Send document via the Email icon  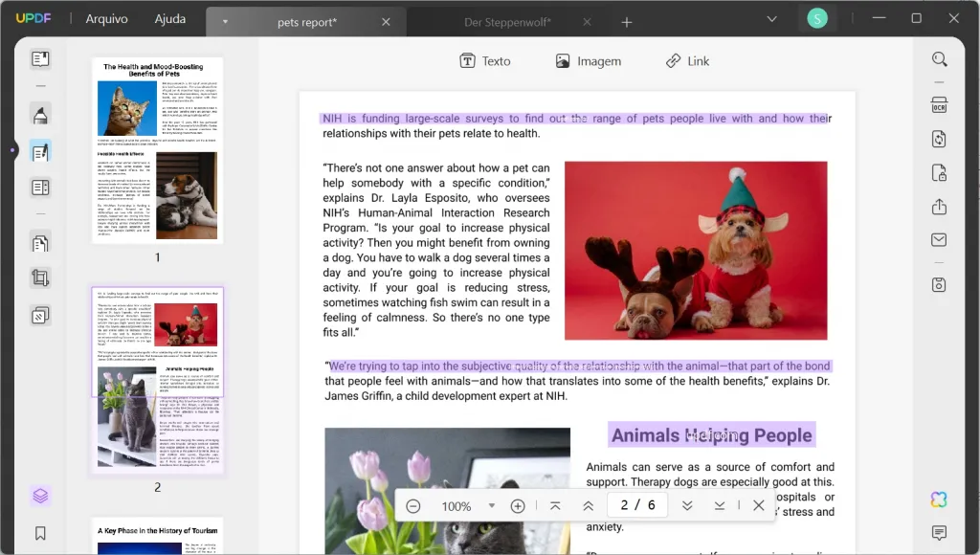click(x=938, y=239)
